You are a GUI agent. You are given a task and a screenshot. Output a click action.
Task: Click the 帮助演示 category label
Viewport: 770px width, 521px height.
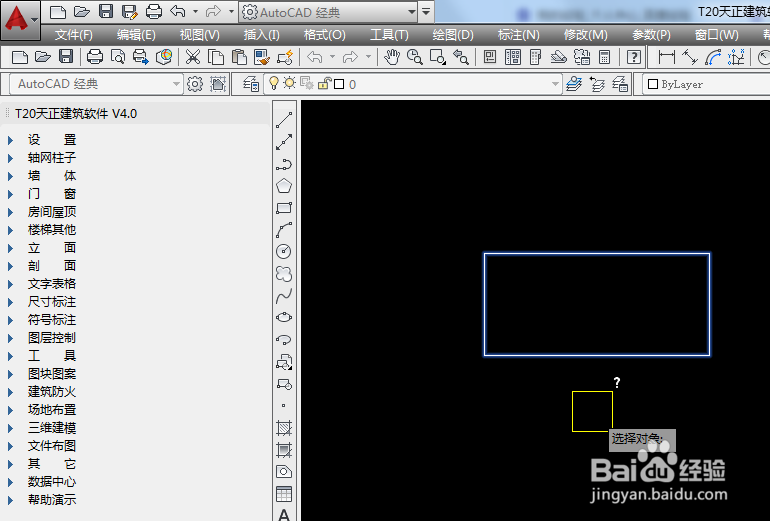(x=52, y=500)
